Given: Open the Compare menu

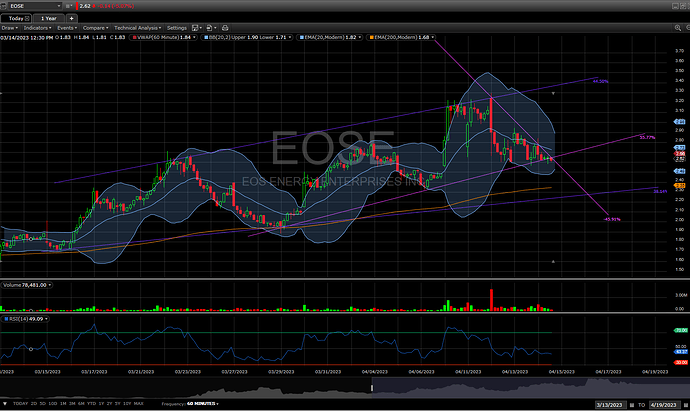Looking at the screenshot, I should [95, 28].
